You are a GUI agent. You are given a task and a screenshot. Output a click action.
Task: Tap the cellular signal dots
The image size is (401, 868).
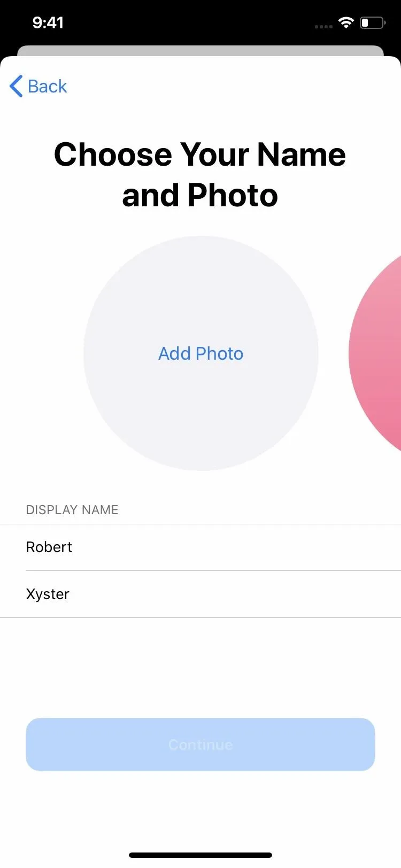click(x=323, y=26)
